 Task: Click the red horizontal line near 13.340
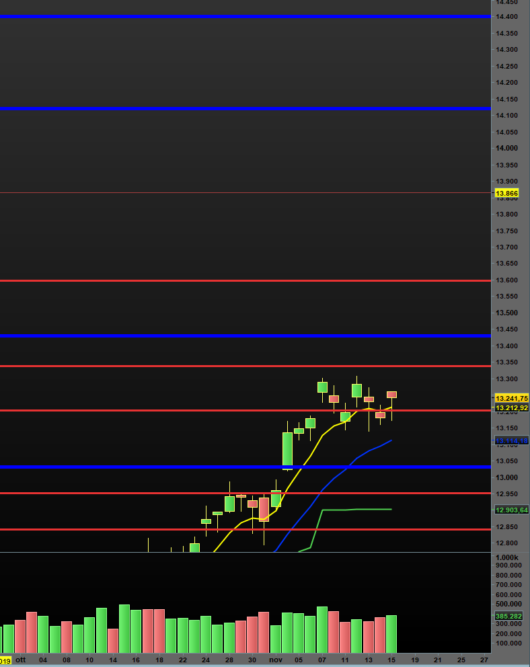click(245, 366)
